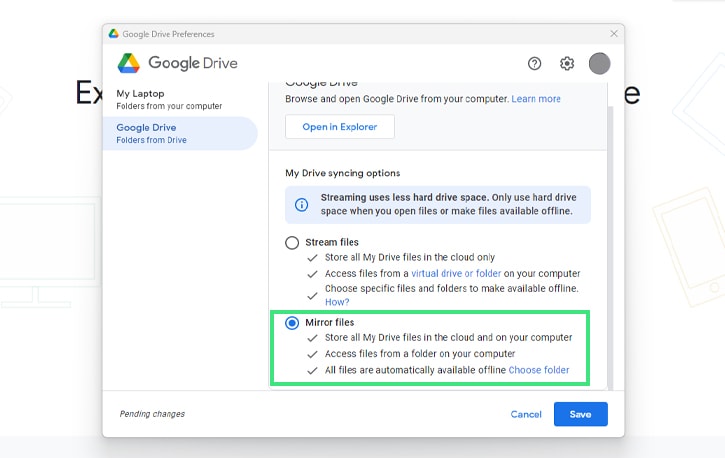Click the info icon in streaming notice
The height and width of the screenshot is (458, 725).
pos(301,204)
